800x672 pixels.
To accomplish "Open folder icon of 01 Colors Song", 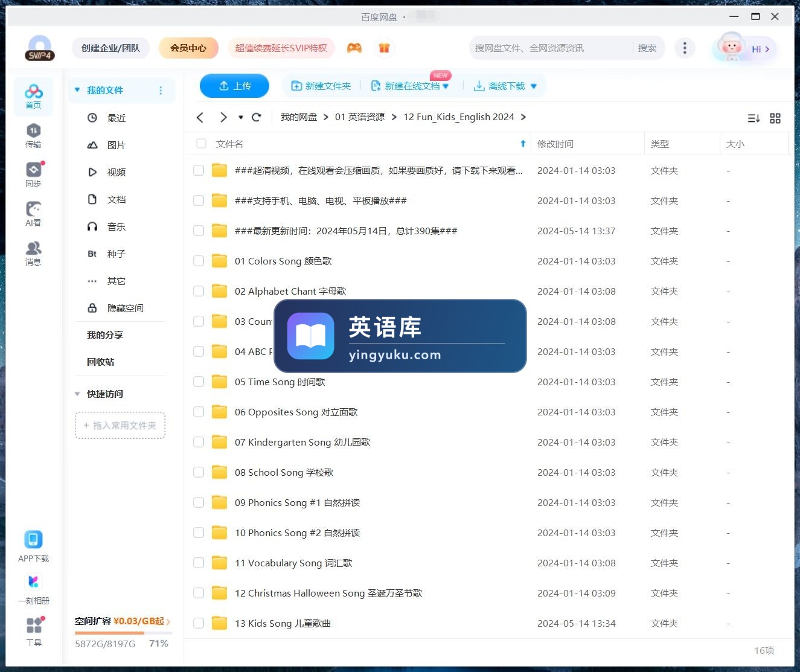I will [x=219, y=261].
